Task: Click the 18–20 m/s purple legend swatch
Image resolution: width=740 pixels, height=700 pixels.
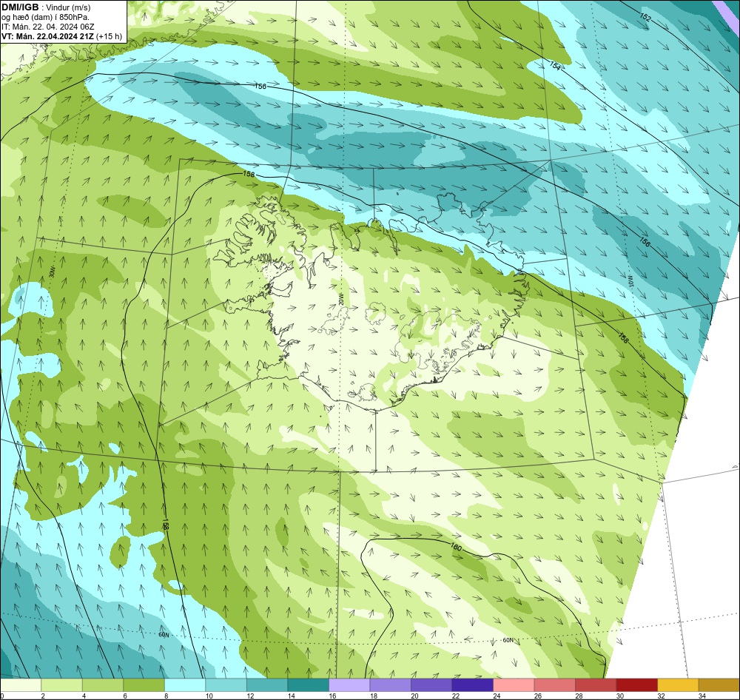Action: click(390, 685)
